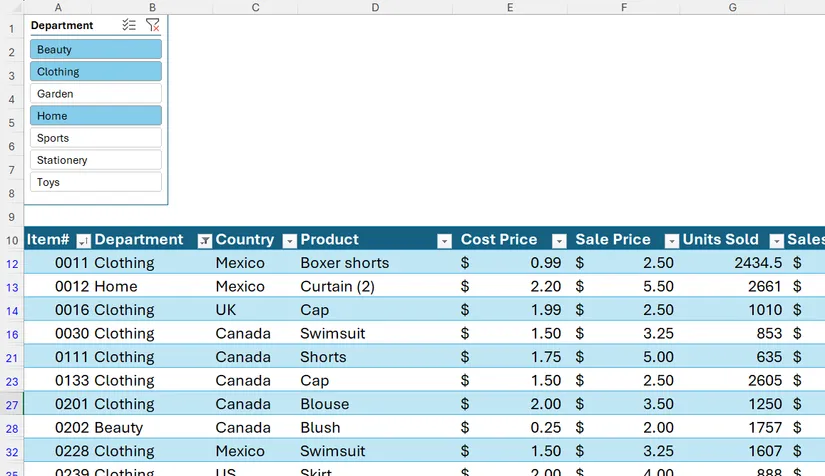825x476 pixels.
Task: Select cost price cell 0.99
Action: click(x=510, y=262)
